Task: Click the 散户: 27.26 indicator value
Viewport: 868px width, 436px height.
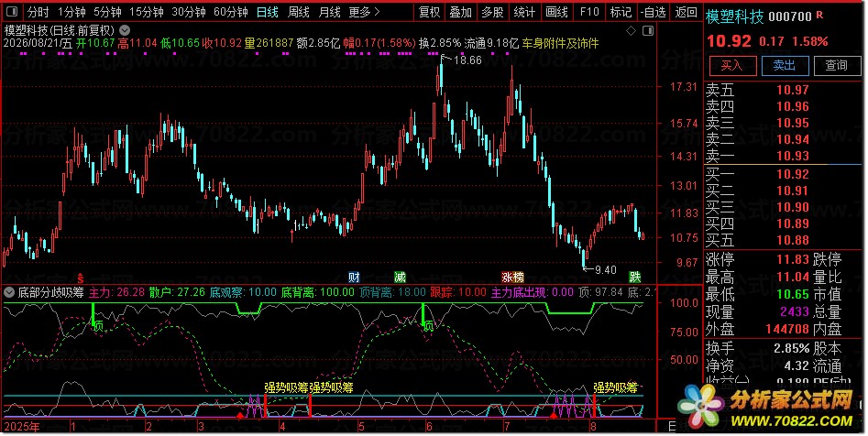Action: tap(177, 292)
